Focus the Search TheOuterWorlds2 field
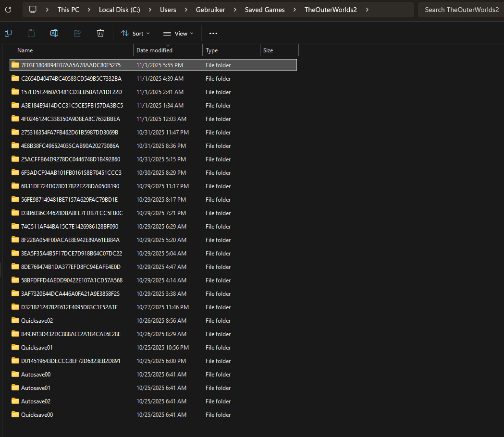 [x=460, y=10]
